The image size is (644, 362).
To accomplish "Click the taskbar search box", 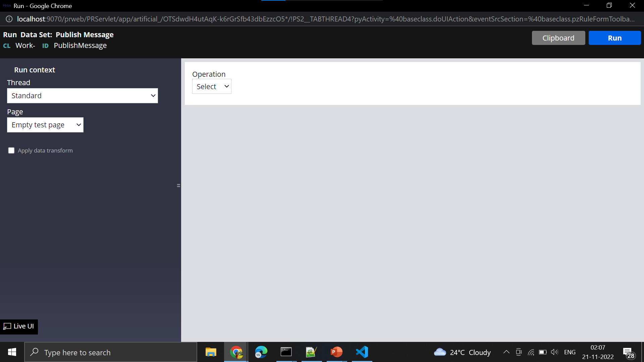I will [x=111, y=352].
